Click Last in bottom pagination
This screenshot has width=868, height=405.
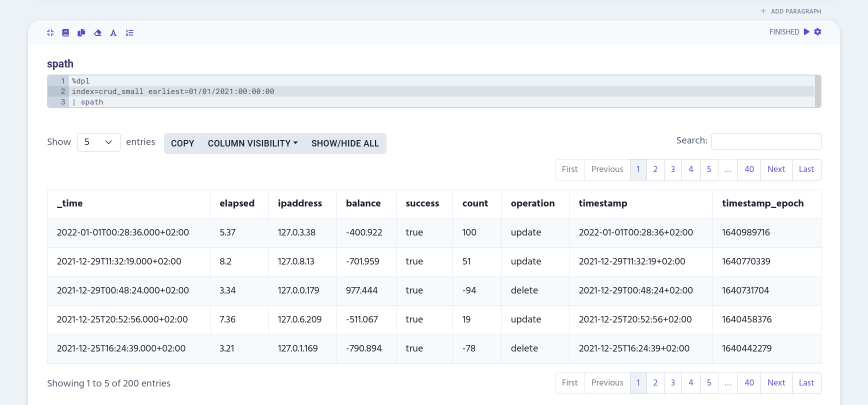tap(806, 383)
